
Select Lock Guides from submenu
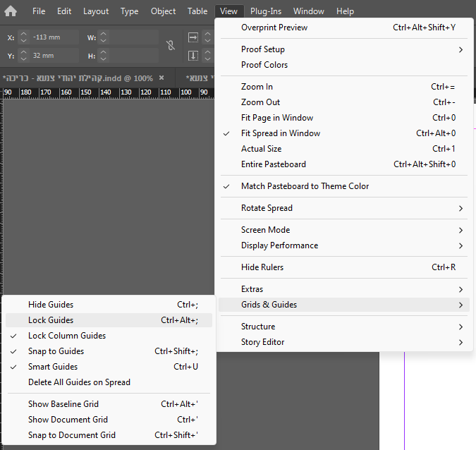pyautogui.click(x=51, y=320)
